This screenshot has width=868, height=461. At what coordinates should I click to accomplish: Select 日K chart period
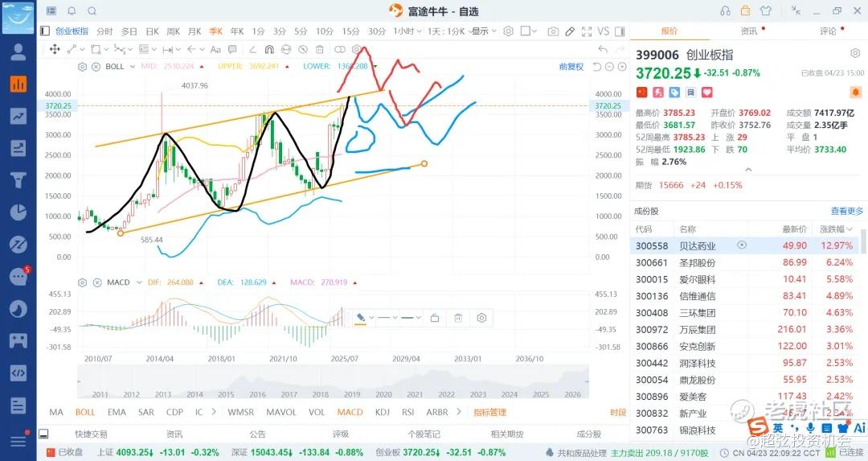coord(152,31)
